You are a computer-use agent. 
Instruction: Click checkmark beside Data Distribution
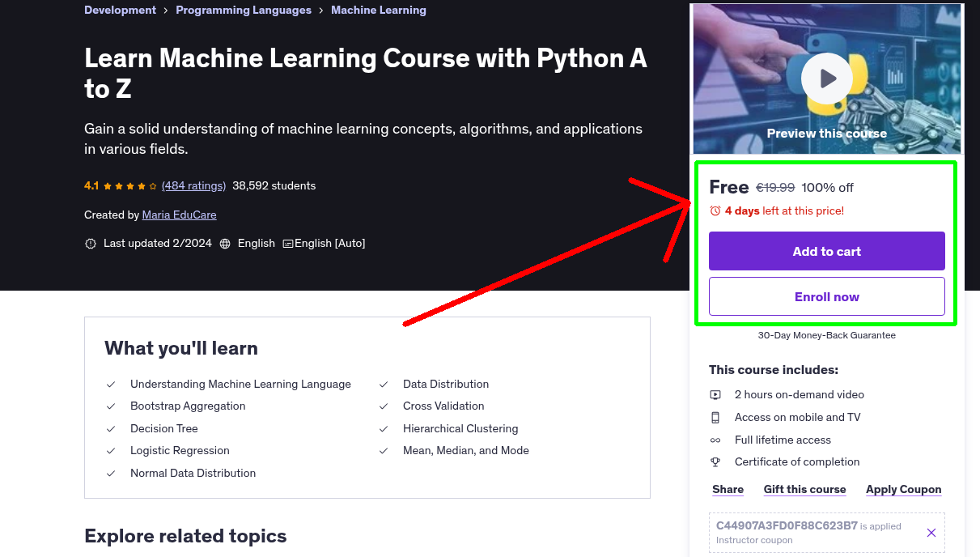[384, 385]
